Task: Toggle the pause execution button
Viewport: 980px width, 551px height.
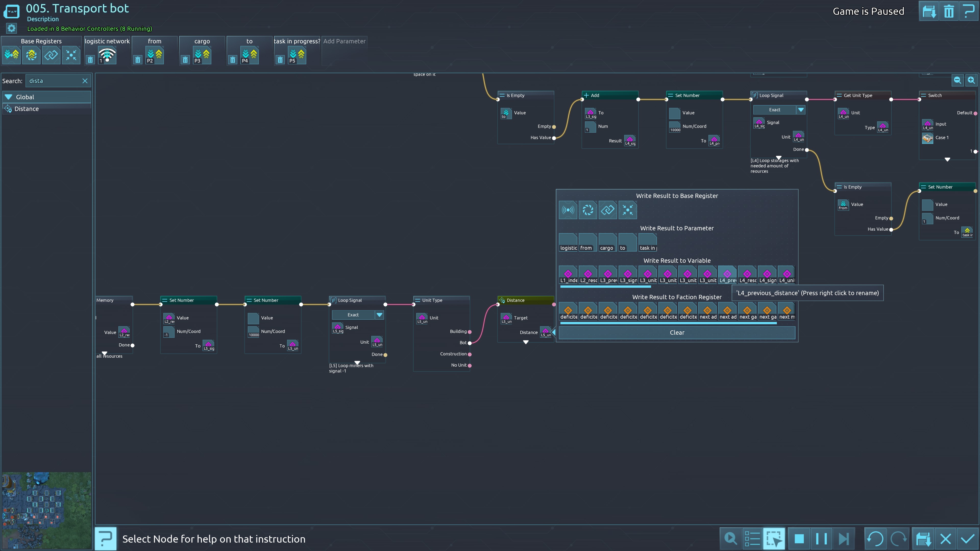Action: [821, 539]
